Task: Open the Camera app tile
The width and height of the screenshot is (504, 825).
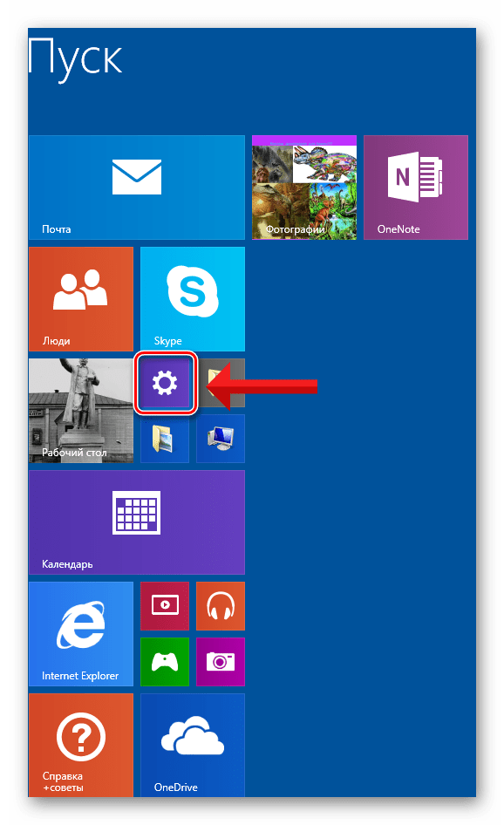Action: click(221, 661)
